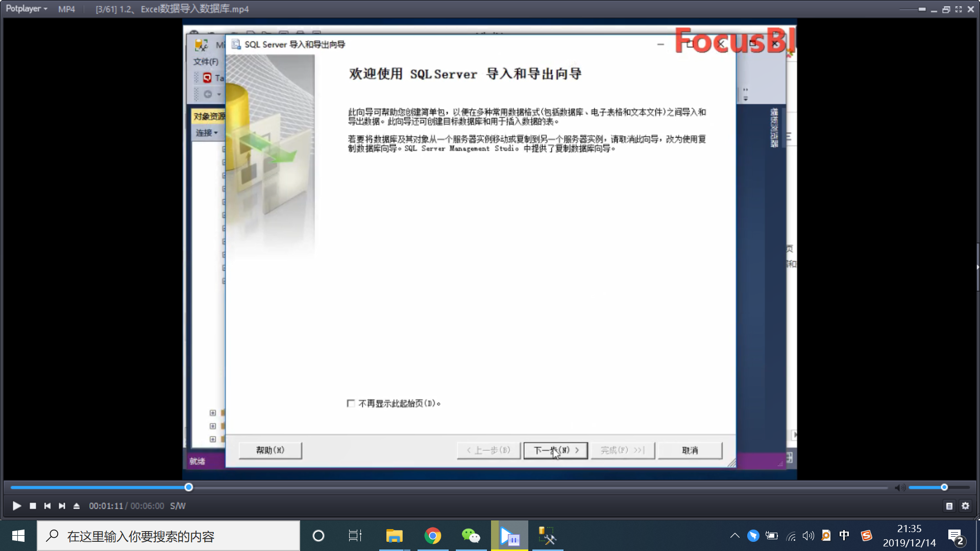This screenshot has width=980, height=551.
Task: Open the PotPlayer settings gear
Action: pos(964,506)
